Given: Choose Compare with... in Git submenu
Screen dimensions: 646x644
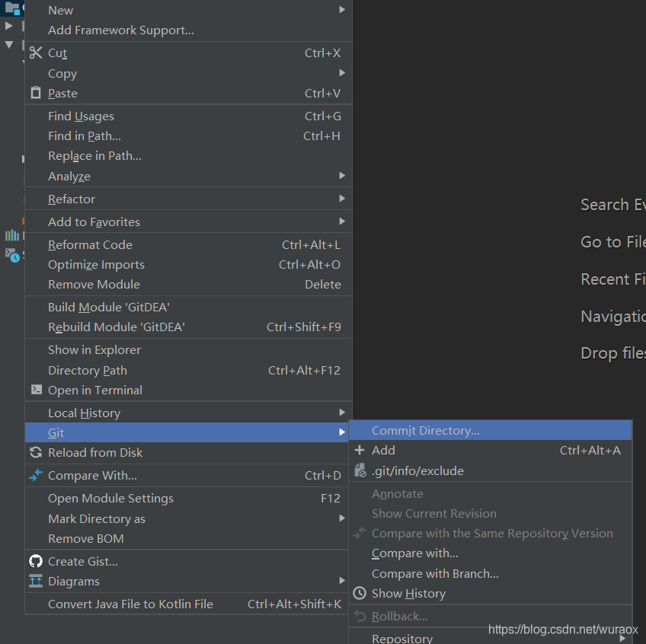Looking at the screenshot, I should pyautogui.click(x=491, y=553).
